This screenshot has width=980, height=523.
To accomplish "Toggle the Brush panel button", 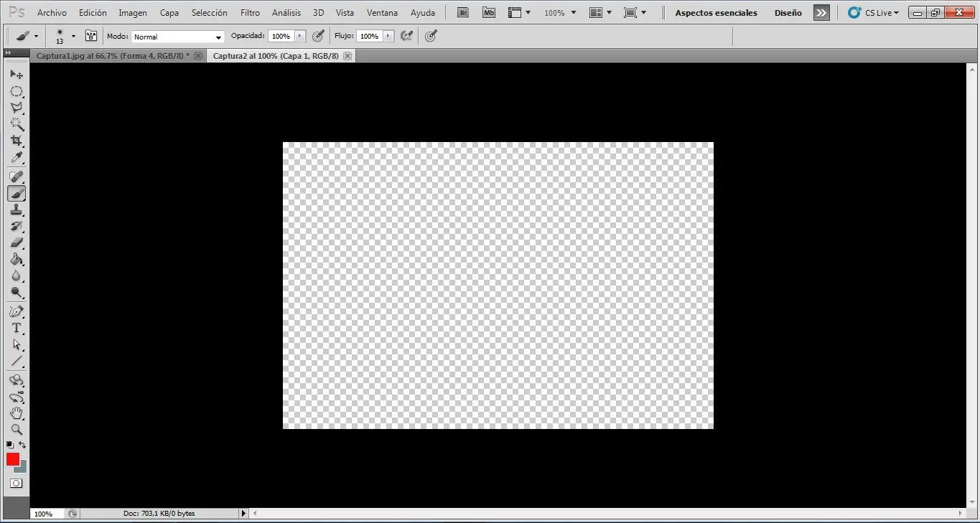I will [91, 36].
